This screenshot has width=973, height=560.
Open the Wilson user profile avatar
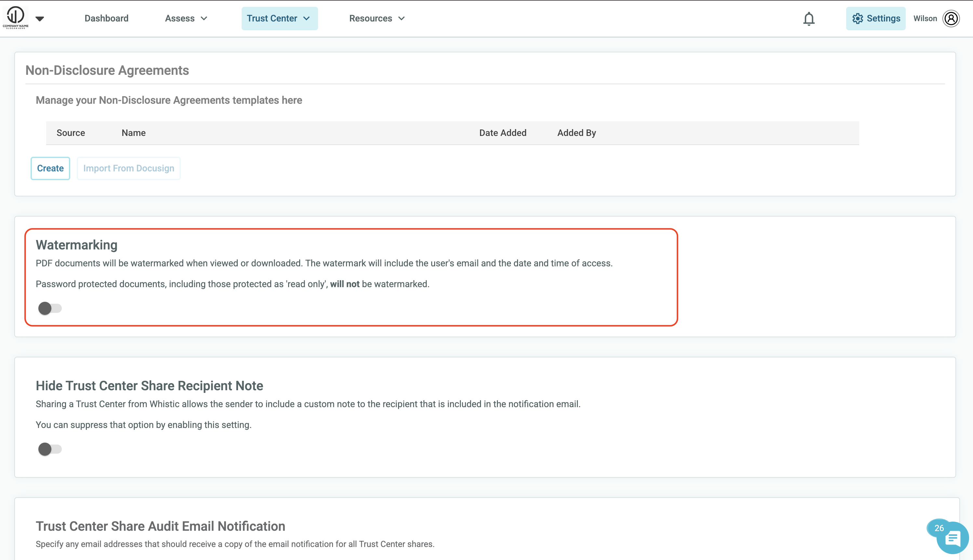[951, 19]
